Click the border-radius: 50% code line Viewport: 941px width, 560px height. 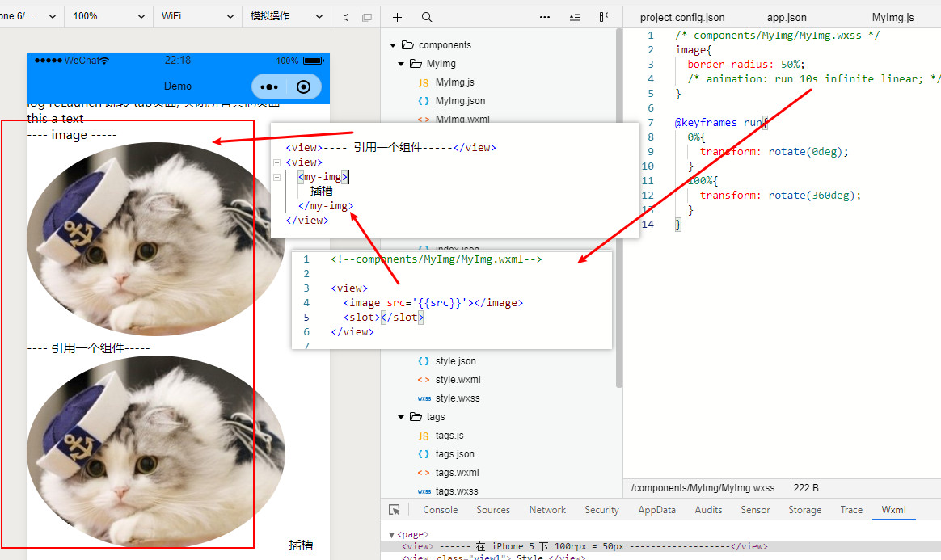tap(746, 64)
